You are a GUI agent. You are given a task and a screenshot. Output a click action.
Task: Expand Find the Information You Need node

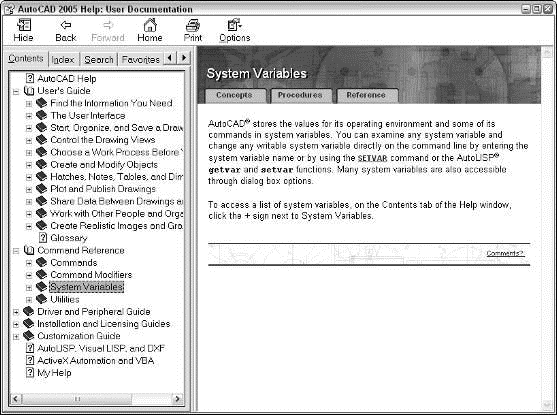[29, 104]
